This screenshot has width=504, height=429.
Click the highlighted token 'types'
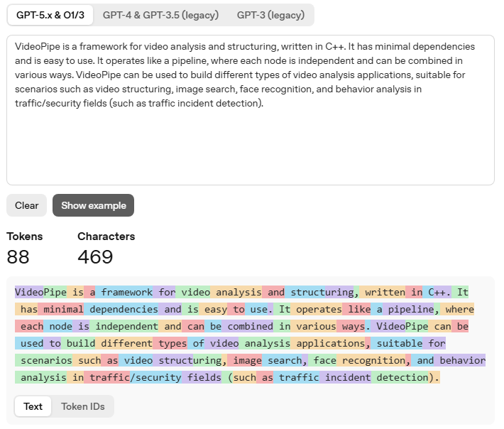click(x=170, y=343)
